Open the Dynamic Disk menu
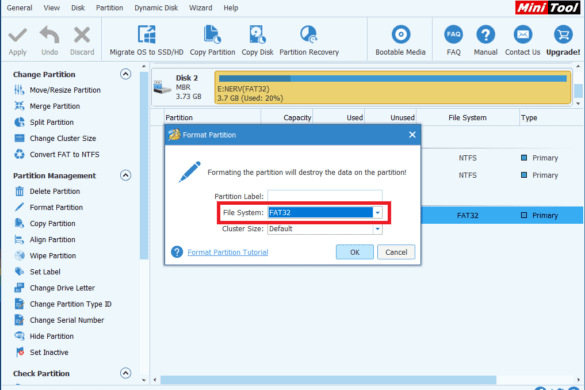 (156, 7)
